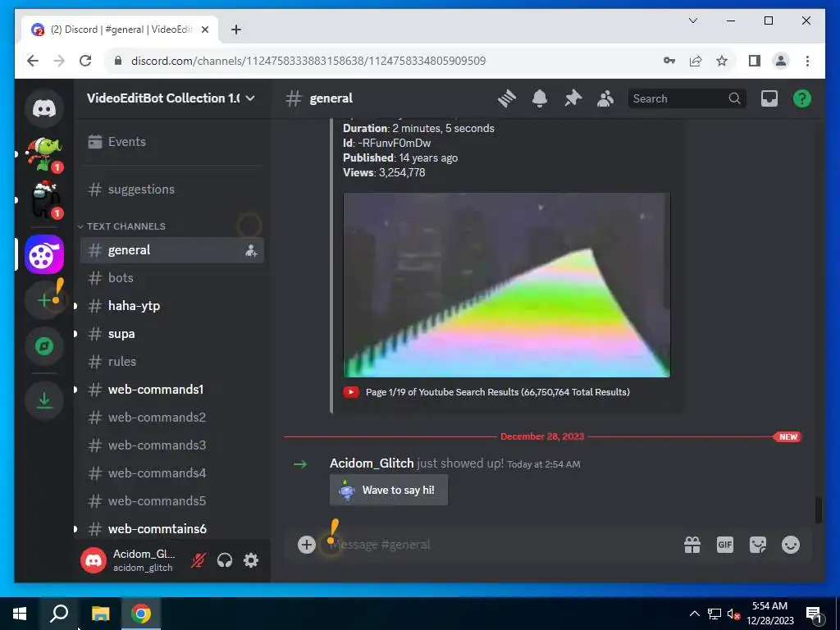Focus the Message #general input

point(498,545)
